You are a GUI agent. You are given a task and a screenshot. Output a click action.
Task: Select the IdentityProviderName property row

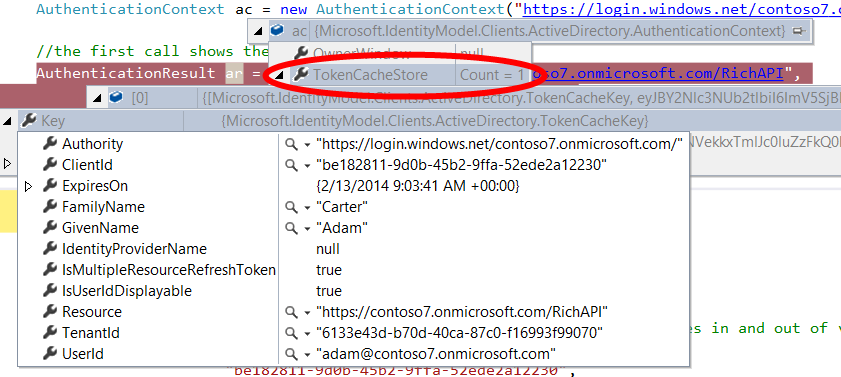point(353,249)
